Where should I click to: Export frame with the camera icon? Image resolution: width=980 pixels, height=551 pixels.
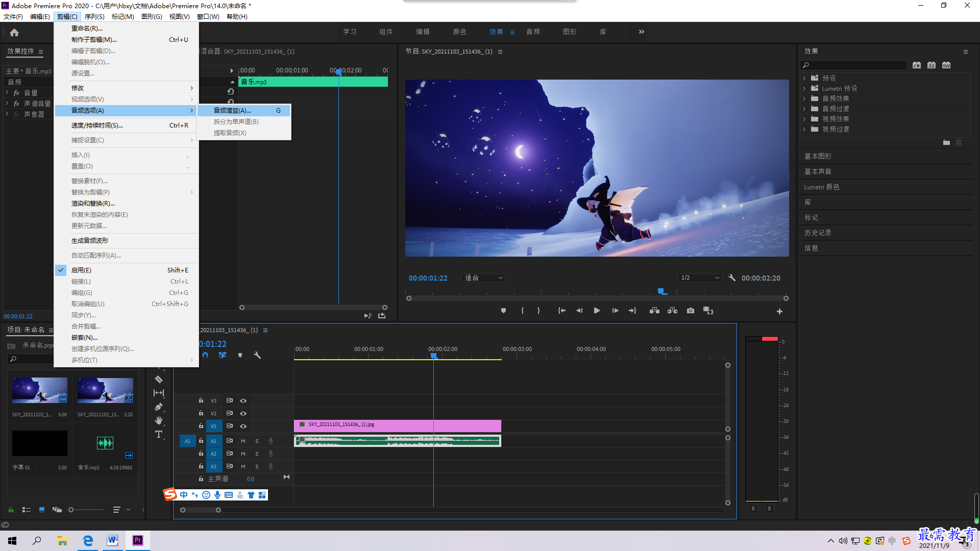pos(691,311)
